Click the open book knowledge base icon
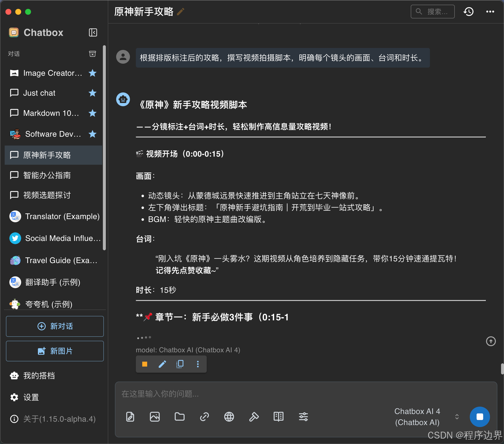The height and width of the screenshot is (444, 504). (279, 417)
